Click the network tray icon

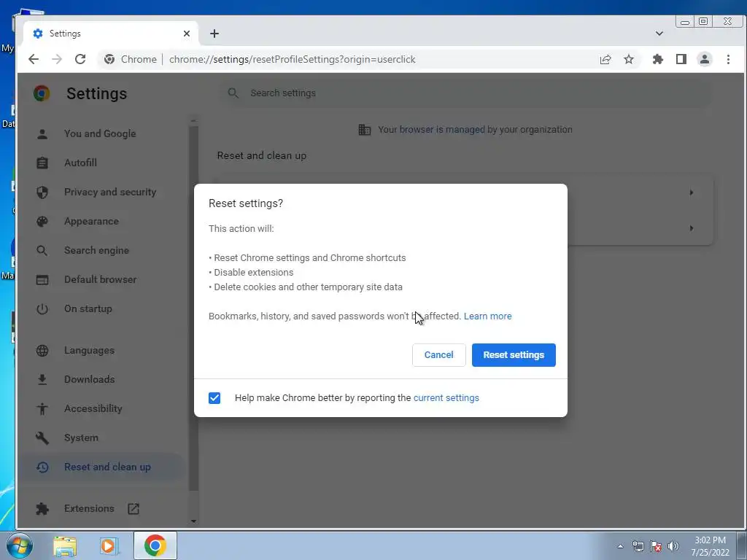pyautogui.click(x=638, y=546)
